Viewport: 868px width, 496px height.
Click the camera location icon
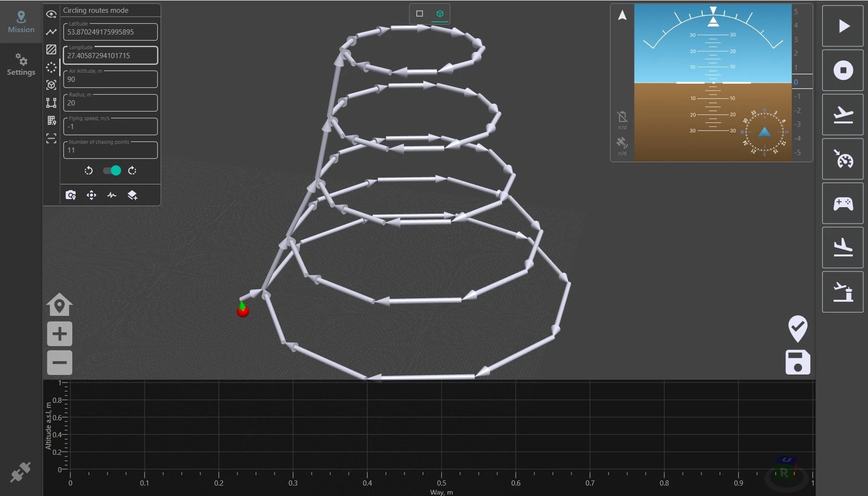point(70,195)
